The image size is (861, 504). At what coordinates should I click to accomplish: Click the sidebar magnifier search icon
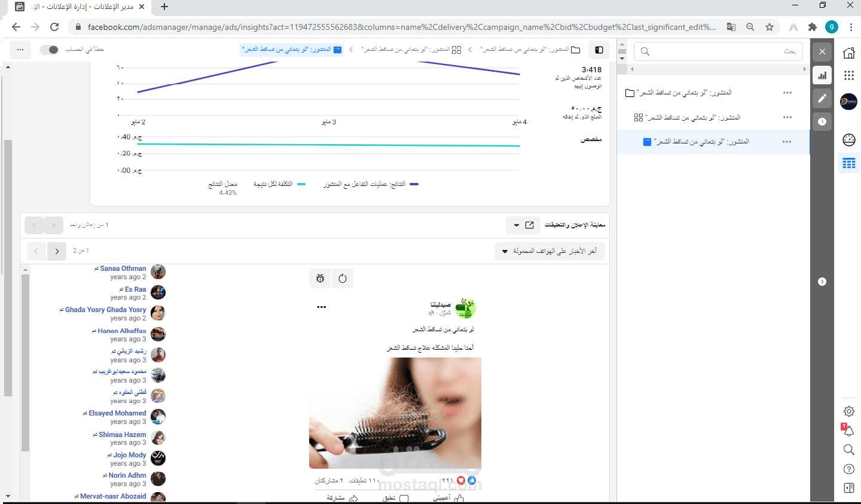(849, 450)
